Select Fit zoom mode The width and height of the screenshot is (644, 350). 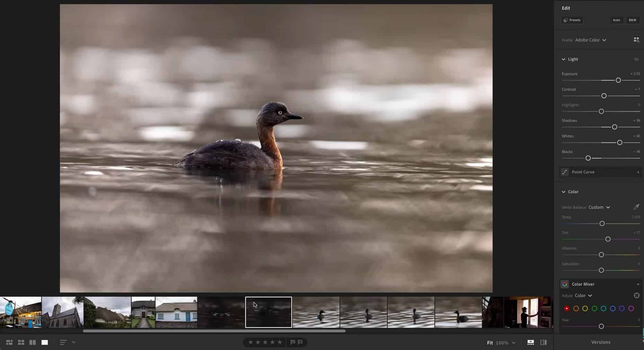point(489,343)
